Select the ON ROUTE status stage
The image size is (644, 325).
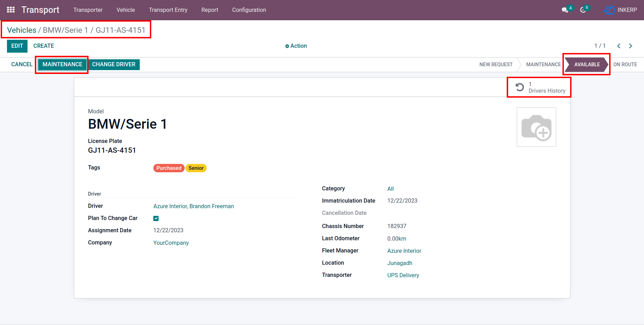pyautogui.click(x=625, y=65)
